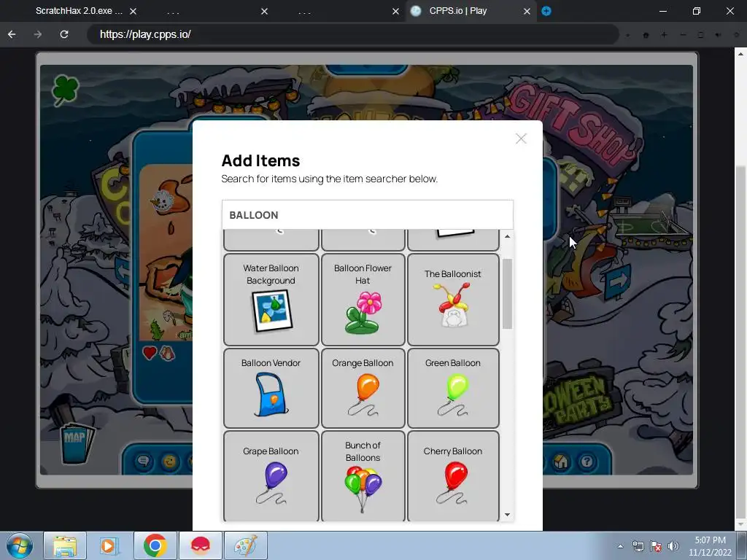This screenshot has height=560, width=747.
Task: Add the Cherry Balloon item
Action: pos(452,476)
